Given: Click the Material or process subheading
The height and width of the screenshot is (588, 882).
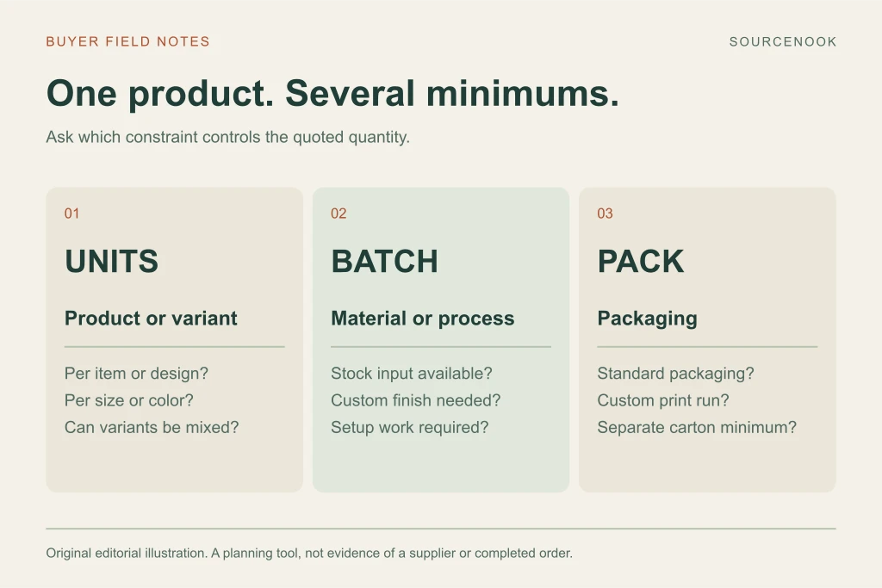Looking at the screenshot, I should pyautogui.click(x=422, y=319).
